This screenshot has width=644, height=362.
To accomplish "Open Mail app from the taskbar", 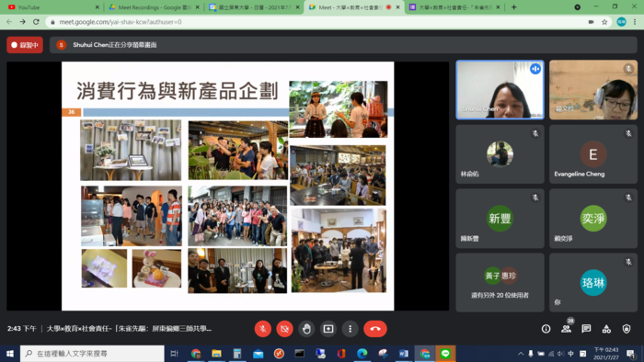I will coord(258,354).
